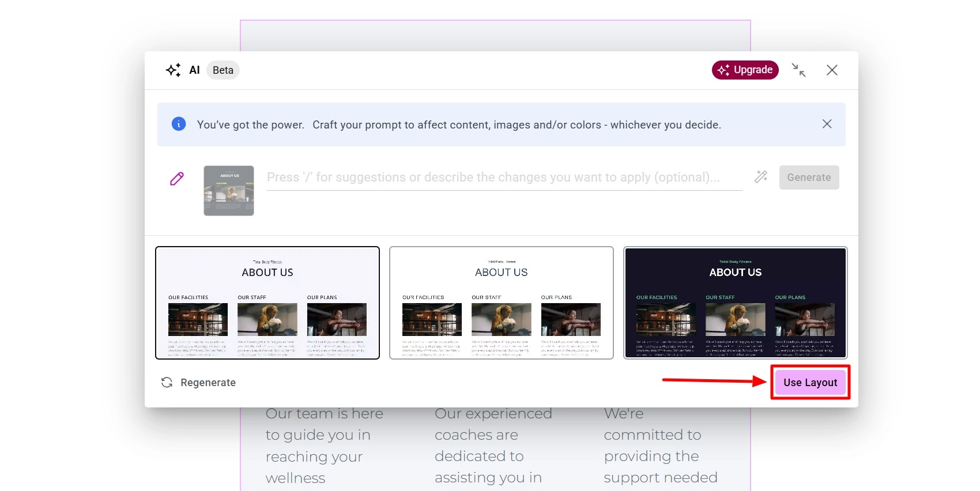Click the Upgrade button
Image resolution: width=980 pixels, height=491 pixels.
(745, 70)
